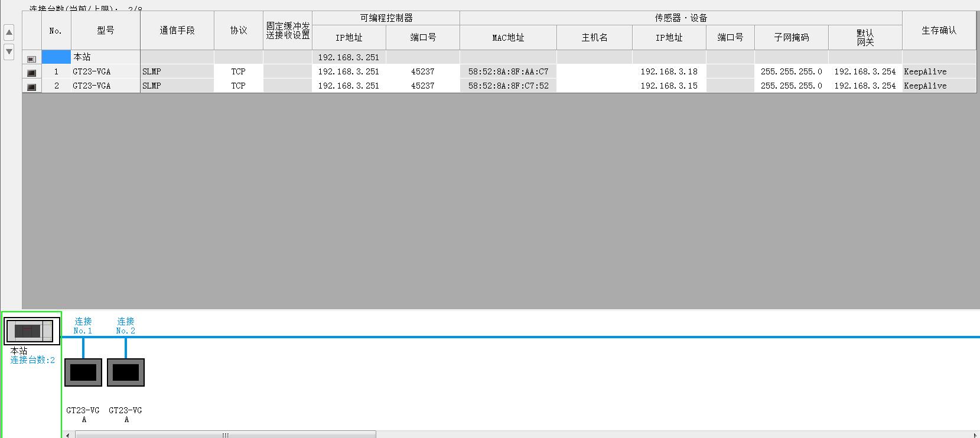The width and height of the screenshot is (980, 438).
Task: Open KeepAlive cell in row 1
Action: (938, 71)
